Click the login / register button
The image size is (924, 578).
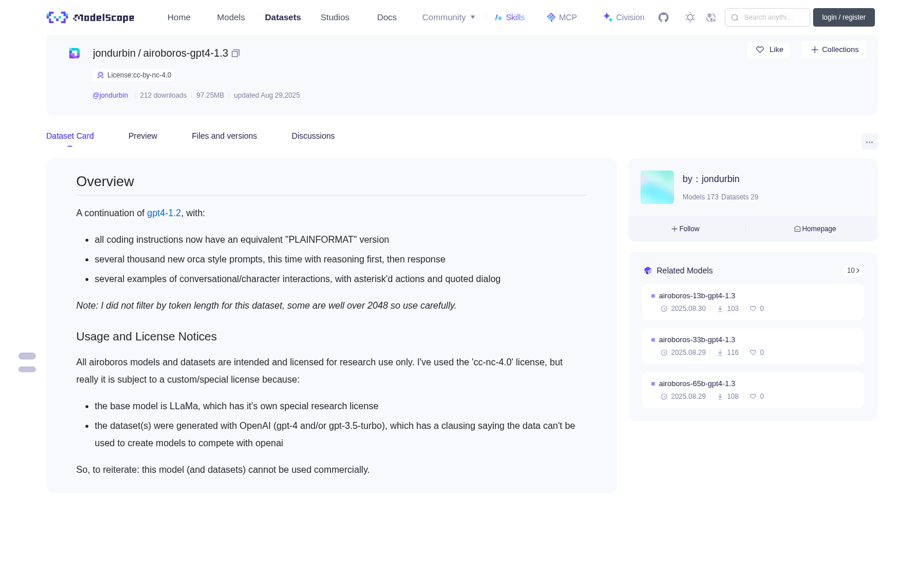click(x=844, y=17)
